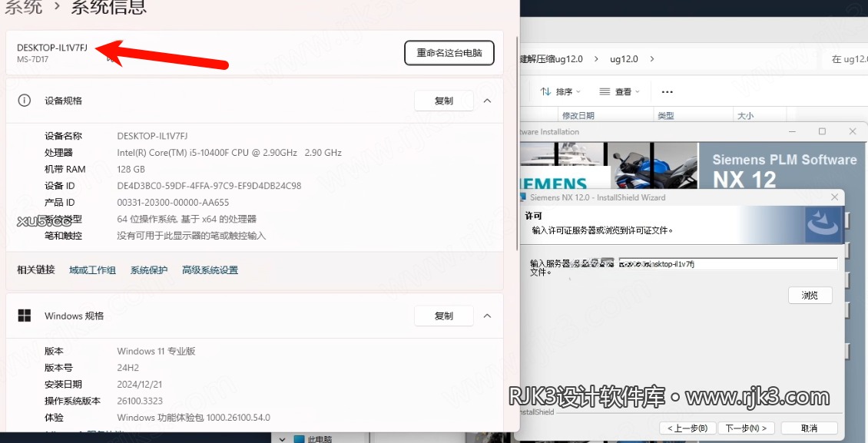Click ug12.0 in the Explorer address breadcrumb
Viewport: 868px width, 443px height.
624,58
